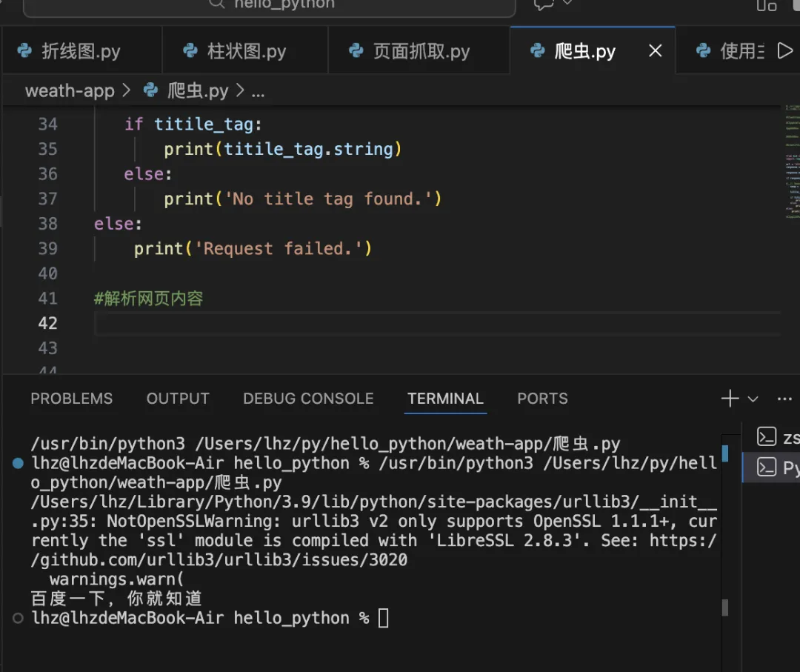Viewport: 800px width, 672px height.
Task: Expand the Copilot chat dropdown arrow
Action: 568,4
